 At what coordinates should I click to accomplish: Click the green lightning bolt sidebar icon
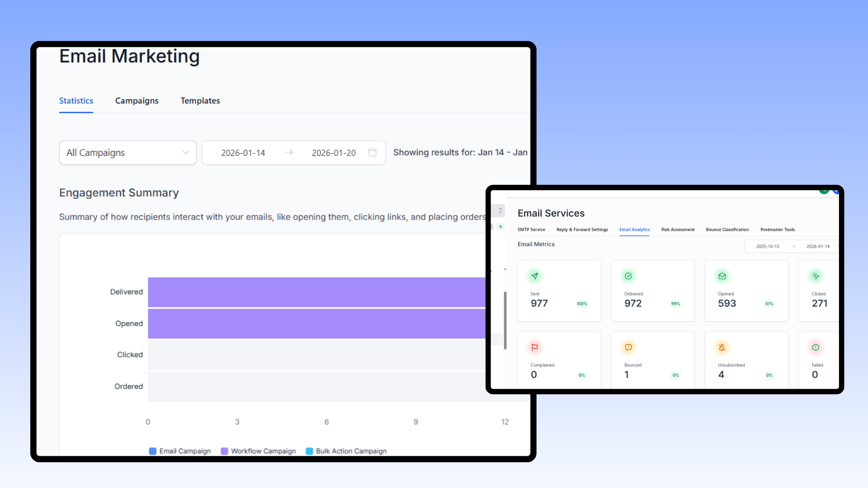click(500, 226)
